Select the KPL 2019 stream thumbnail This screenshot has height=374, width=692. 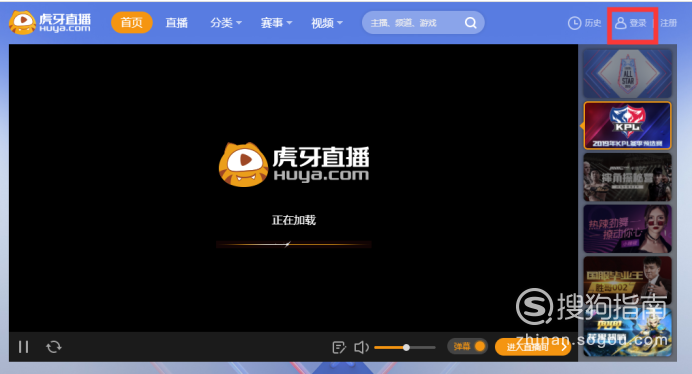click(628, 125)
